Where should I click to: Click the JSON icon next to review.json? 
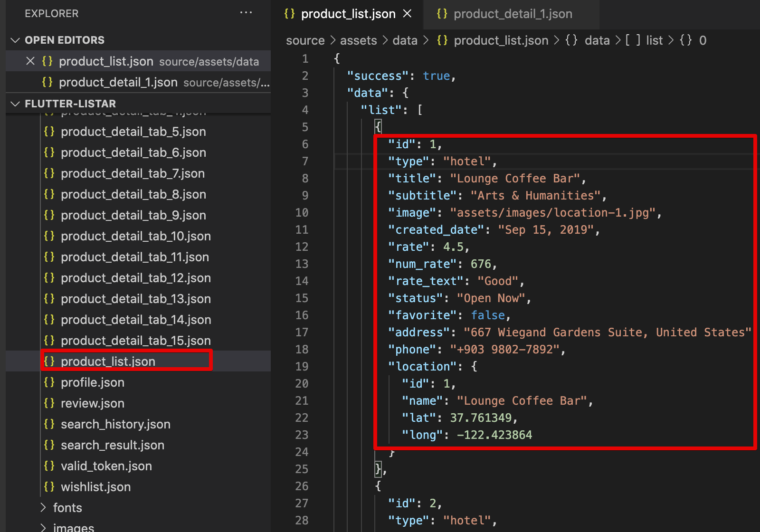click(x=49, y=403)
